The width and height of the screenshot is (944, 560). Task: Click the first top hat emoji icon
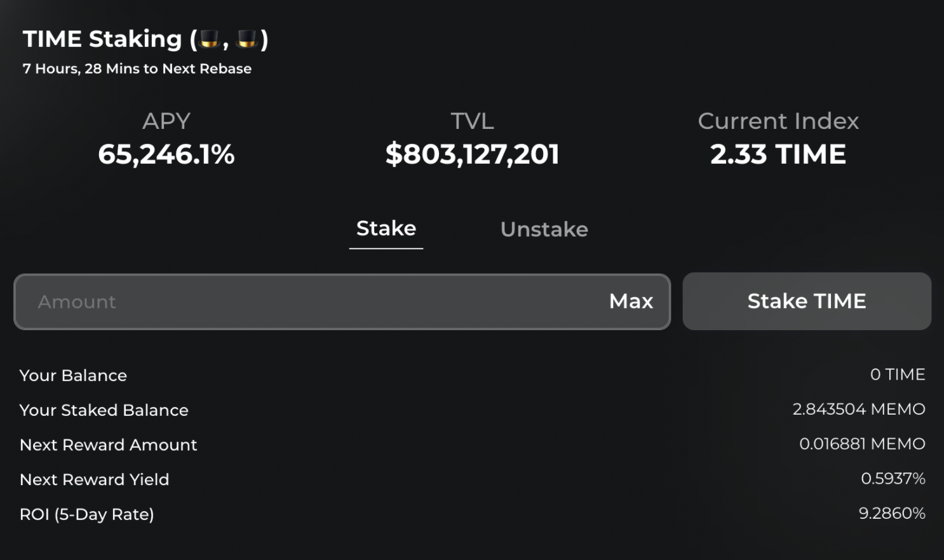pyautogui.click(x=210, y=39)
